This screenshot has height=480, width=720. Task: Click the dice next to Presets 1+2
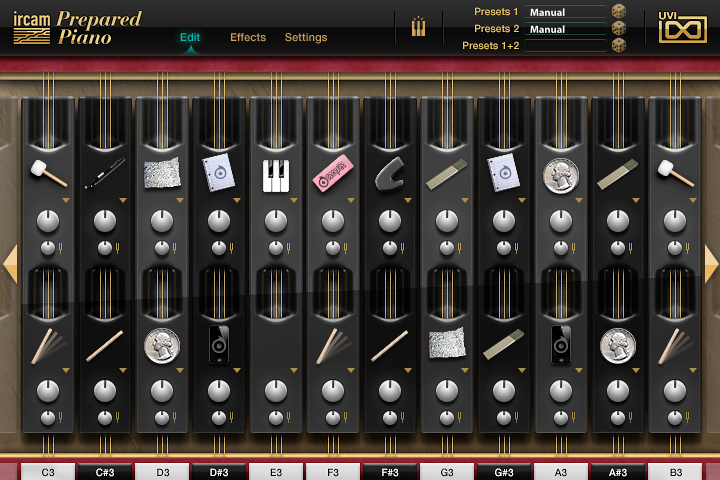click(x=619, y=45)
